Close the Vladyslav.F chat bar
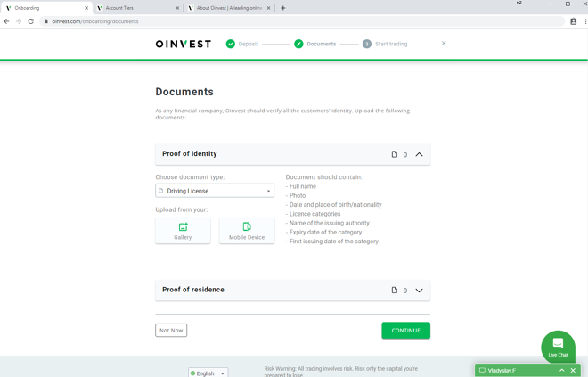 tap(573, 370)
